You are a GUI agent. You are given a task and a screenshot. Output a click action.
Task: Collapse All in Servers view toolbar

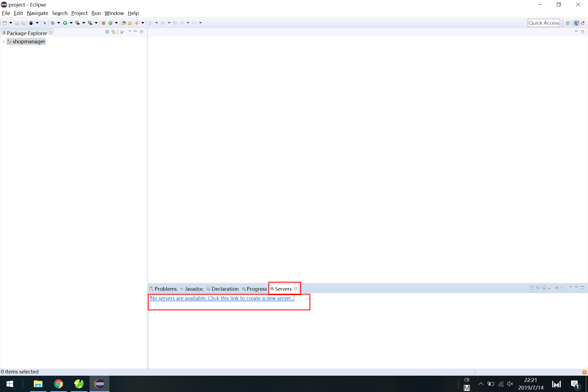(532, 287)
